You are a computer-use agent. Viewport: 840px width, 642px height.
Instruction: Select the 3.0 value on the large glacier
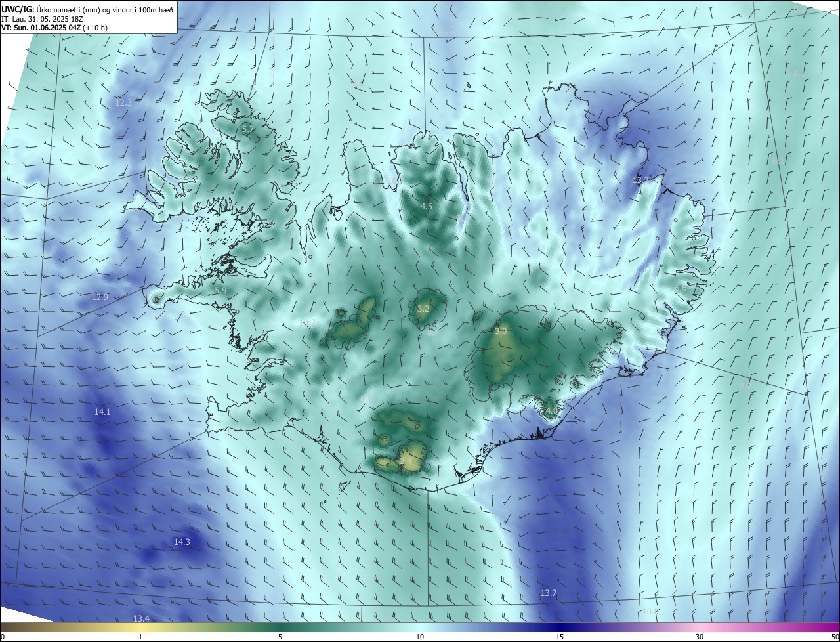point(501,332)
